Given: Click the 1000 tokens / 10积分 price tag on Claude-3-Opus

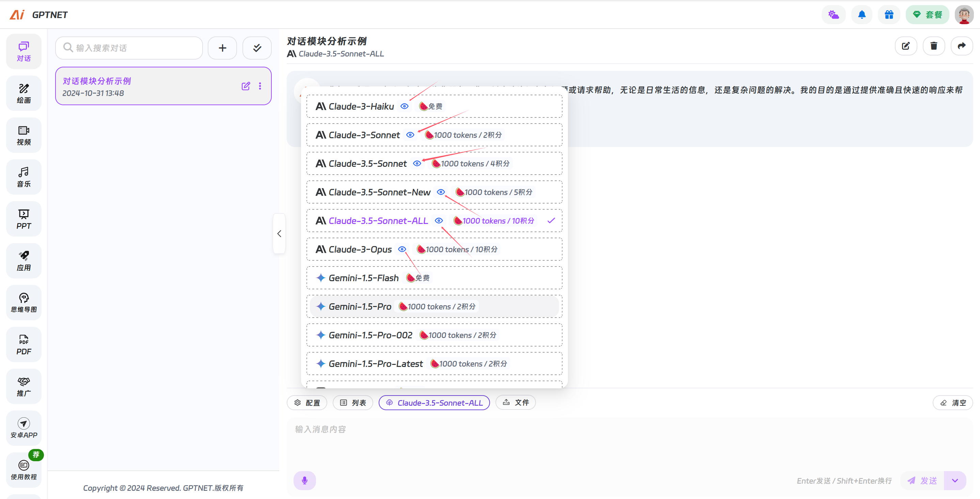Looking at the screenshot, I should 457,249.
